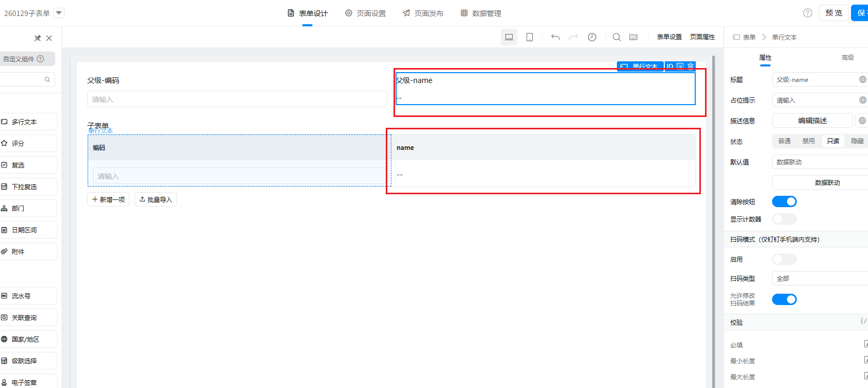This screenshot has height=388, width=868.
Task: Click the 占位提示 placeholder input field
Action: (820, 100)
